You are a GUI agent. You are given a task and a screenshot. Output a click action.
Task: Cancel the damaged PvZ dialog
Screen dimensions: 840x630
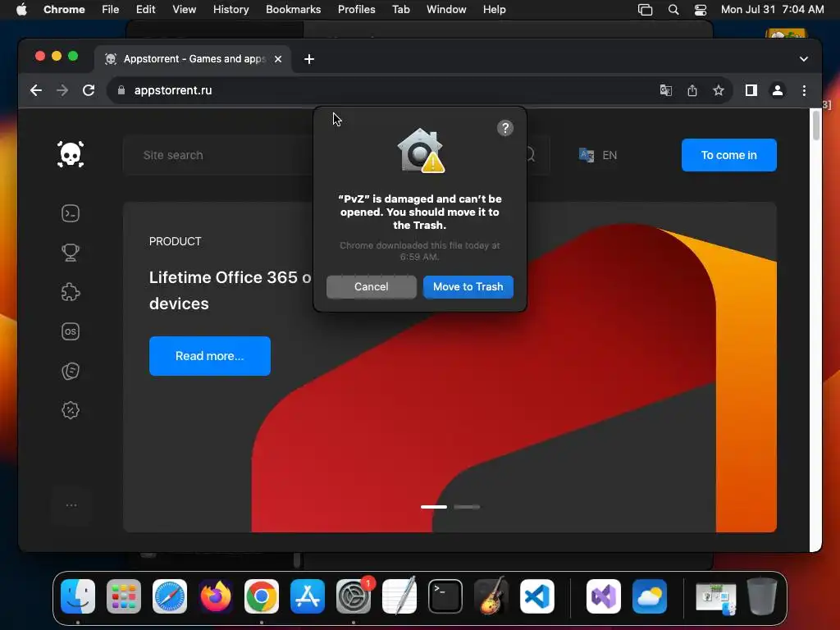372,286
